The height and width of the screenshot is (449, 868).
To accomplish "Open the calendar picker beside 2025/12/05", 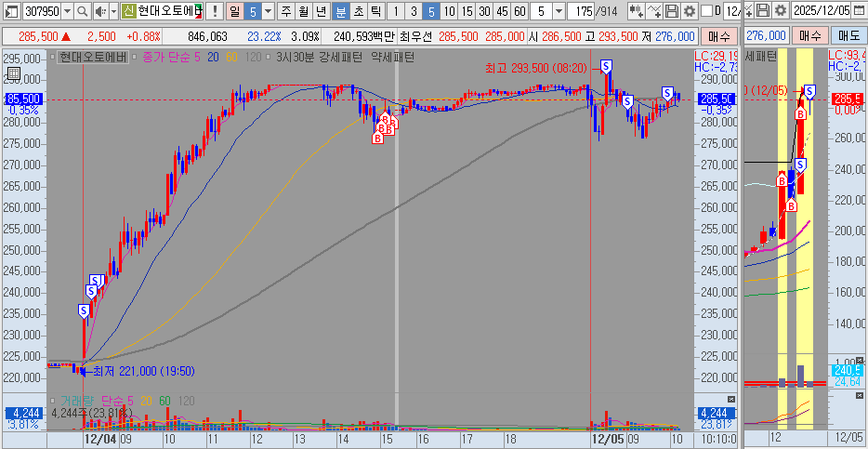I will (858, 10).
